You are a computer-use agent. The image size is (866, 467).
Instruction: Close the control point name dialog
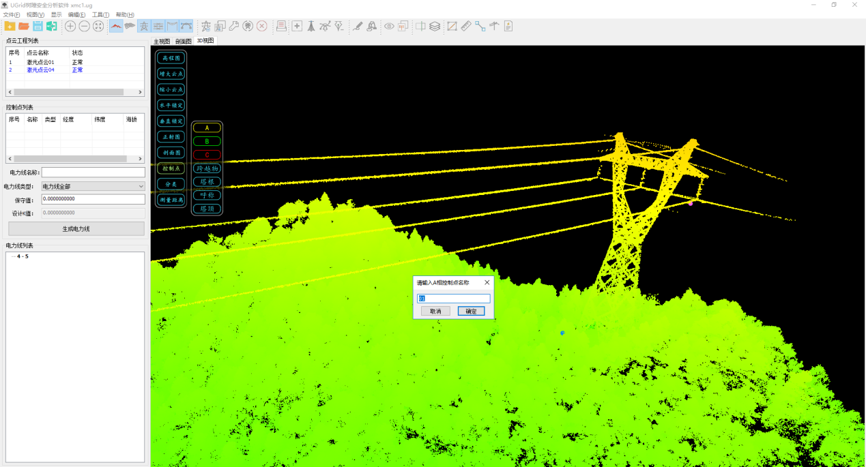(x=487, y=283)
